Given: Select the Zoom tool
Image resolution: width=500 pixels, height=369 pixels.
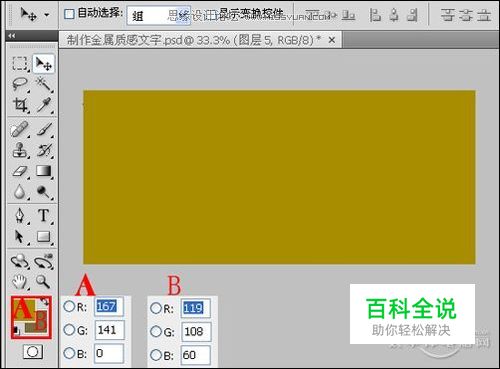Looking at the screenshot, I should point(44,282).
